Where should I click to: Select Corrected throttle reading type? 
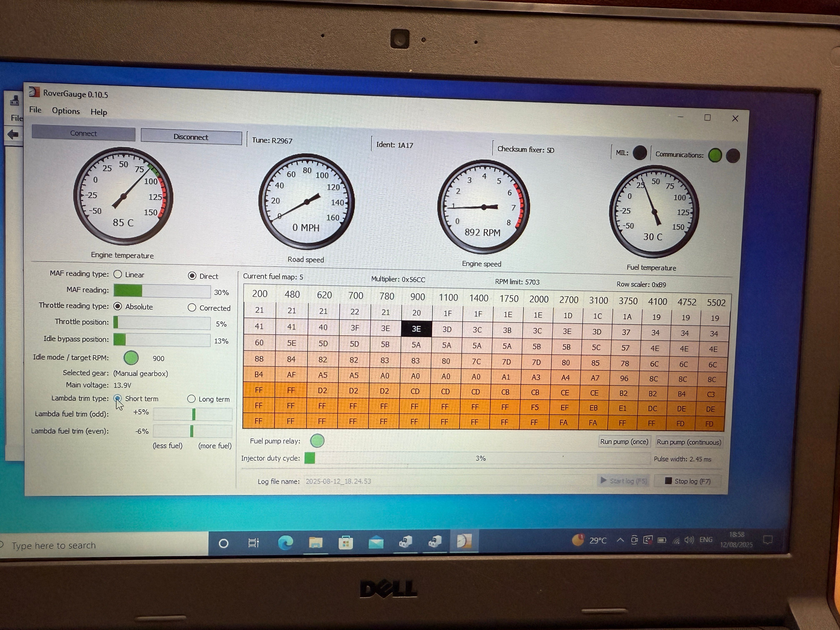click(192, 307)
